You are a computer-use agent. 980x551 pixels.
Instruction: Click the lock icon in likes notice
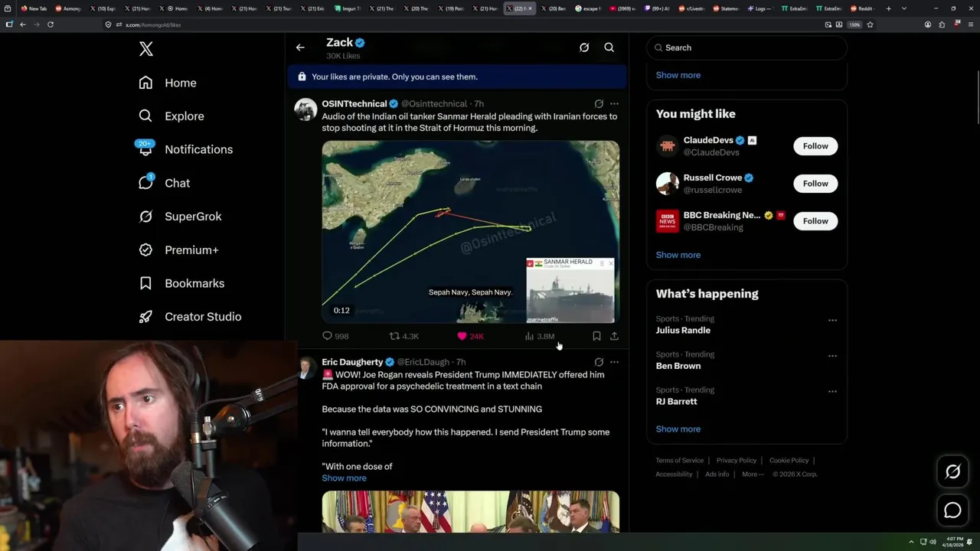pos(302,77)
